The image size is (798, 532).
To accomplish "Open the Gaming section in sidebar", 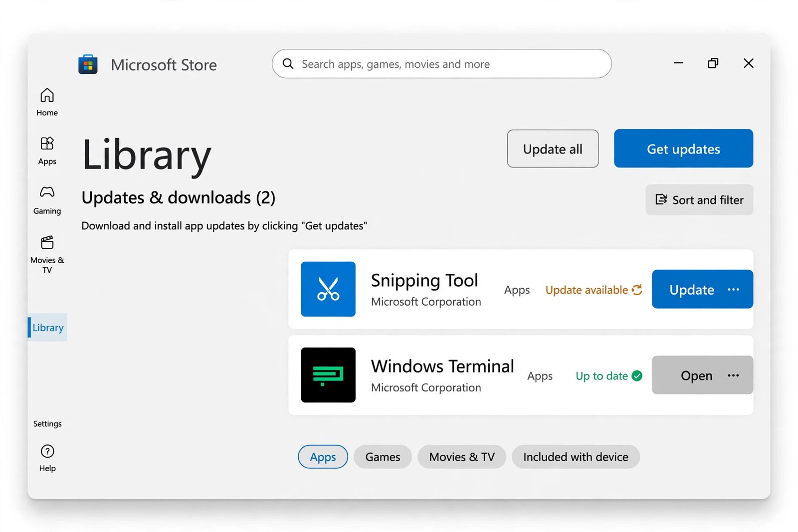I will [47, 200].
